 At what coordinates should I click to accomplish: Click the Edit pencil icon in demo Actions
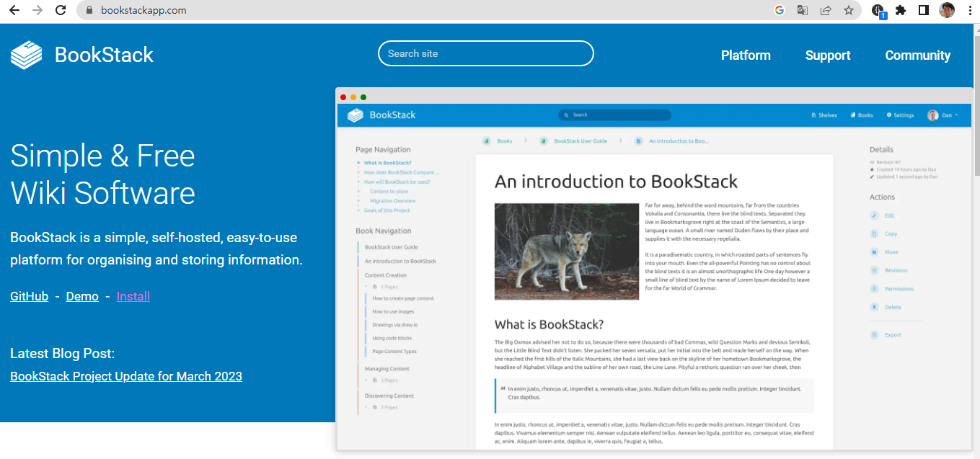[x=875, y=215]
